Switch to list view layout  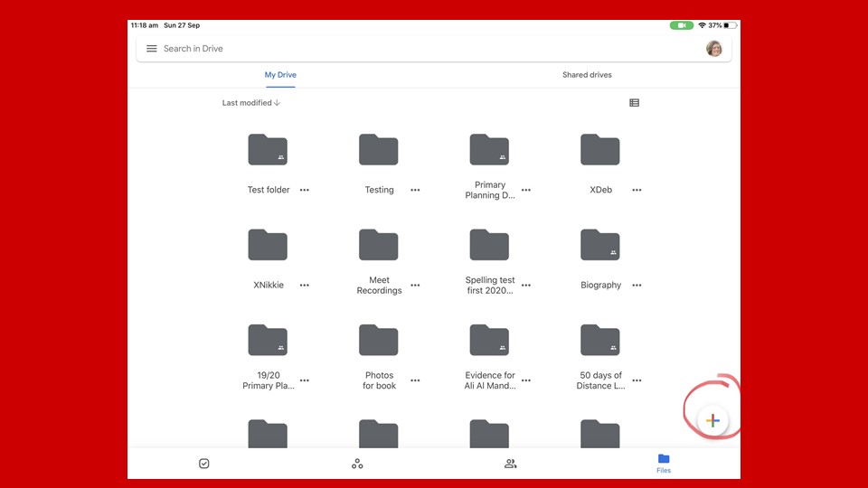click(x=634, y=103)
